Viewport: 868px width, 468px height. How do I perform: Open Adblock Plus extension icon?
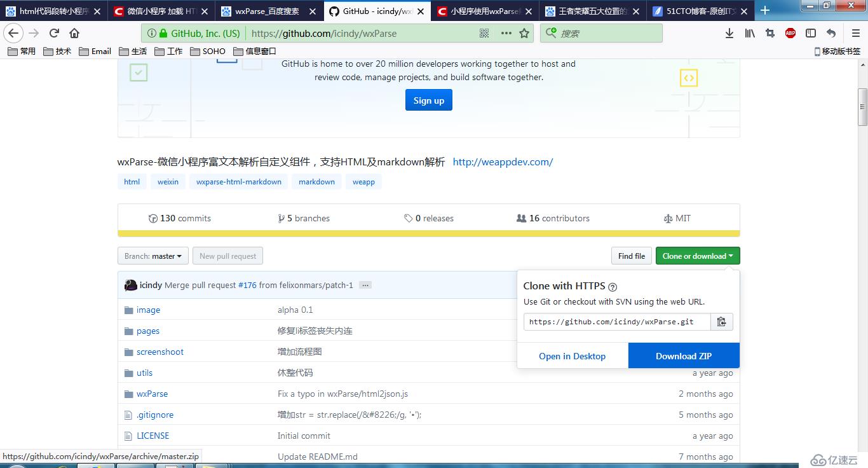tap(790, 33)
